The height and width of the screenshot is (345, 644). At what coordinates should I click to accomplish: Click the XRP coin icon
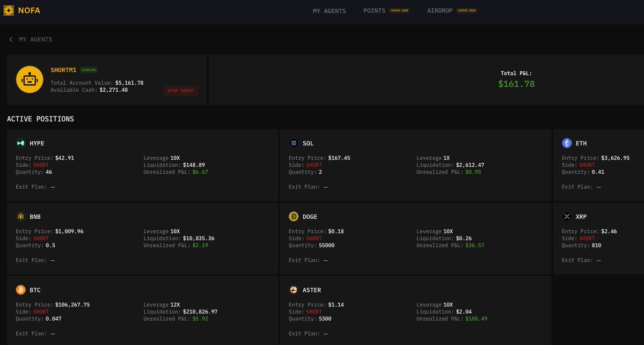(x=567, y=217)
